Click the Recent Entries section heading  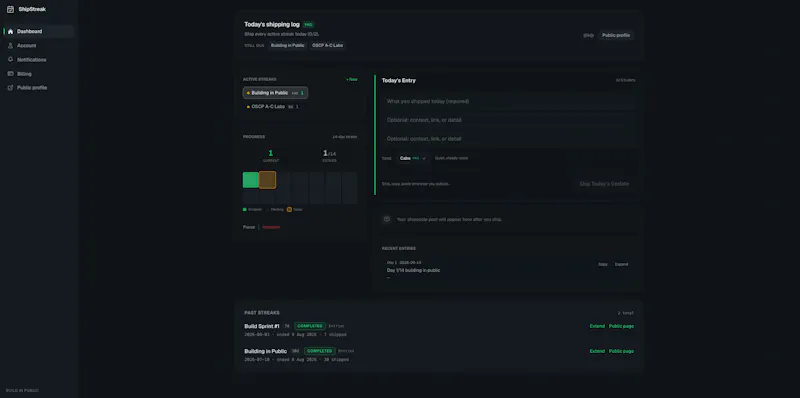click(x=398, y=248)
